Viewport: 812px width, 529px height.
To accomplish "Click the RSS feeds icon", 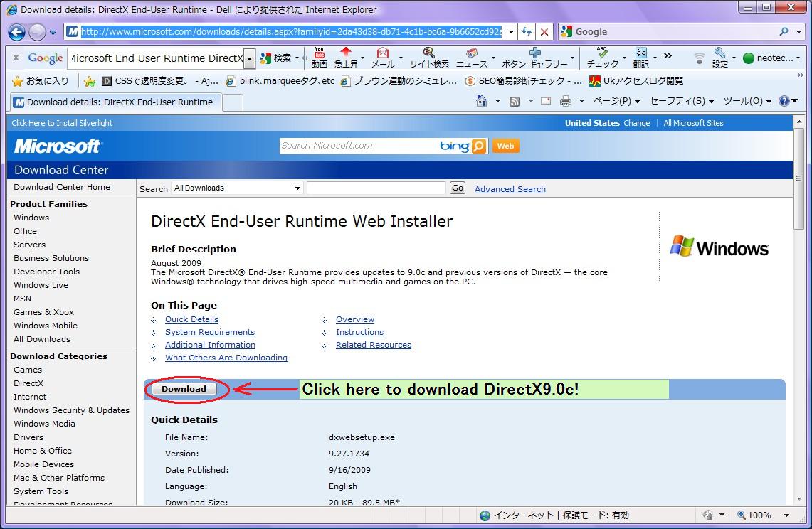I will point(515,101).
